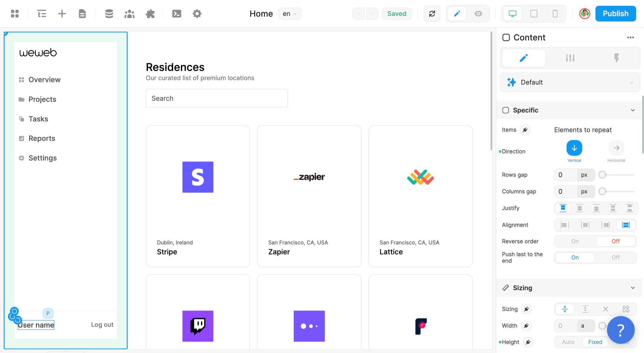The image size is (644, 353).
Task: Select the third Alignment option icon
Action: [606, 225]
